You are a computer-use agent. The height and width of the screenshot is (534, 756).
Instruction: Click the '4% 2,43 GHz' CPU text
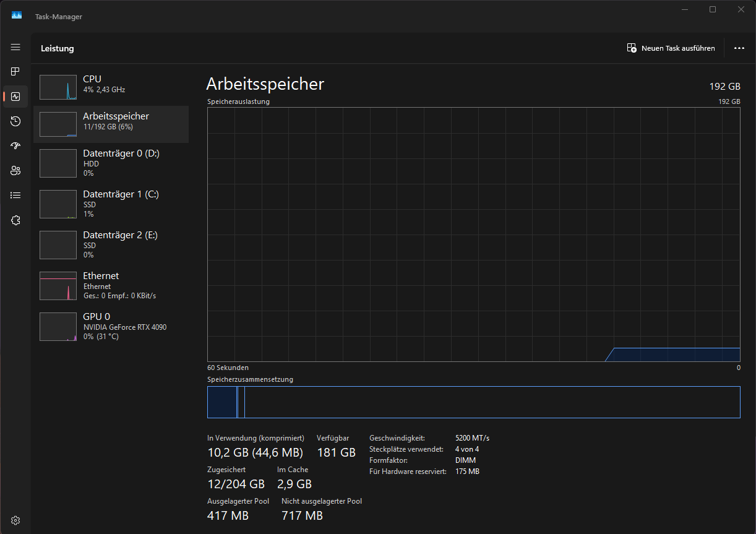[104, 90]
